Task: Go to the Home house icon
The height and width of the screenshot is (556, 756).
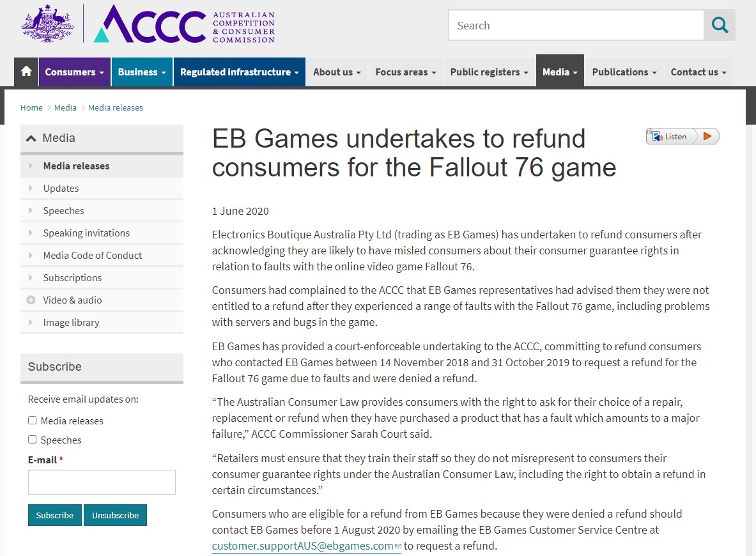Action: (x=26, y=72)
